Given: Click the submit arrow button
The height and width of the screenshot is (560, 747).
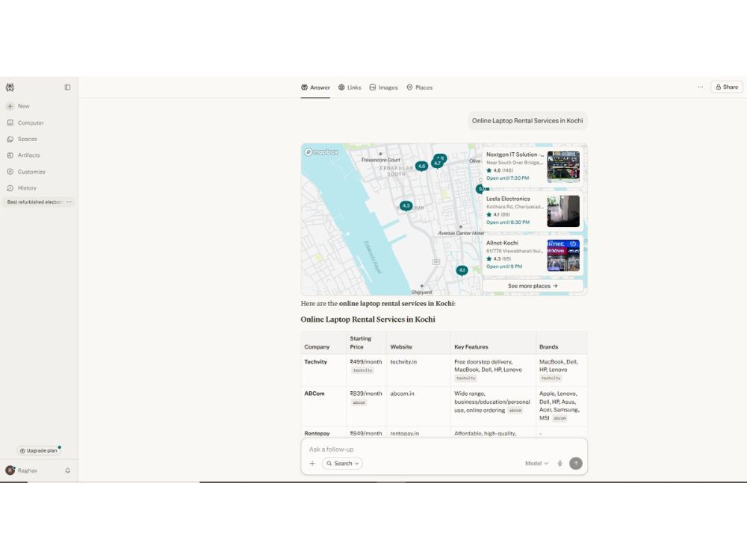Looking at the screenshot, I should 575,464.
